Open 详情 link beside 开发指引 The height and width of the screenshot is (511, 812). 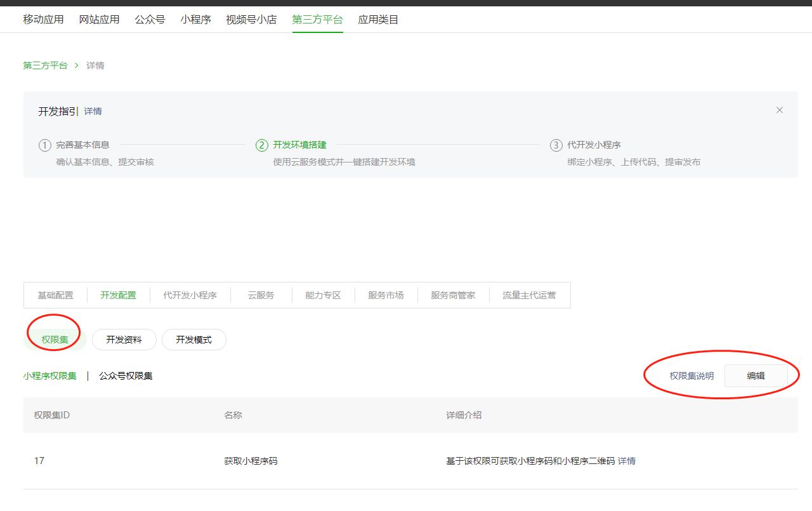(93, 112)
